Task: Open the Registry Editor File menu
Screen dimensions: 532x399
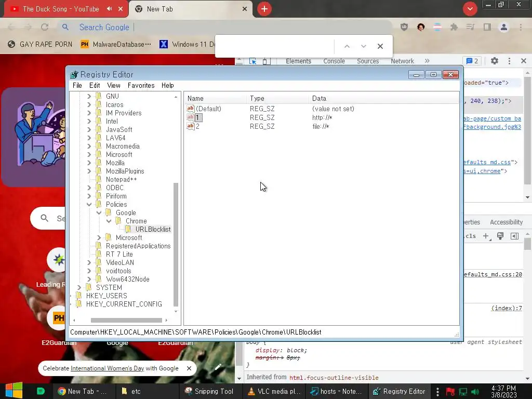Action: tap(77, 86)
